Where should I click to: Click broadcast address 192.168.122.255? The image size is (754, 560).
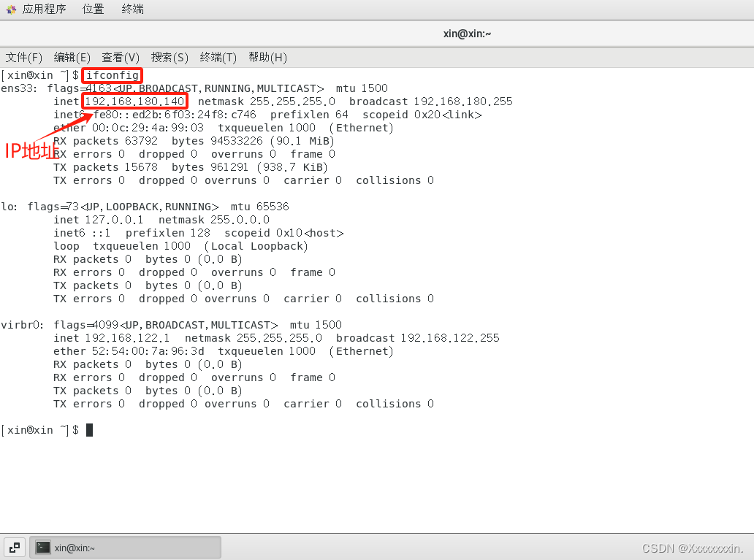[450, 338]
